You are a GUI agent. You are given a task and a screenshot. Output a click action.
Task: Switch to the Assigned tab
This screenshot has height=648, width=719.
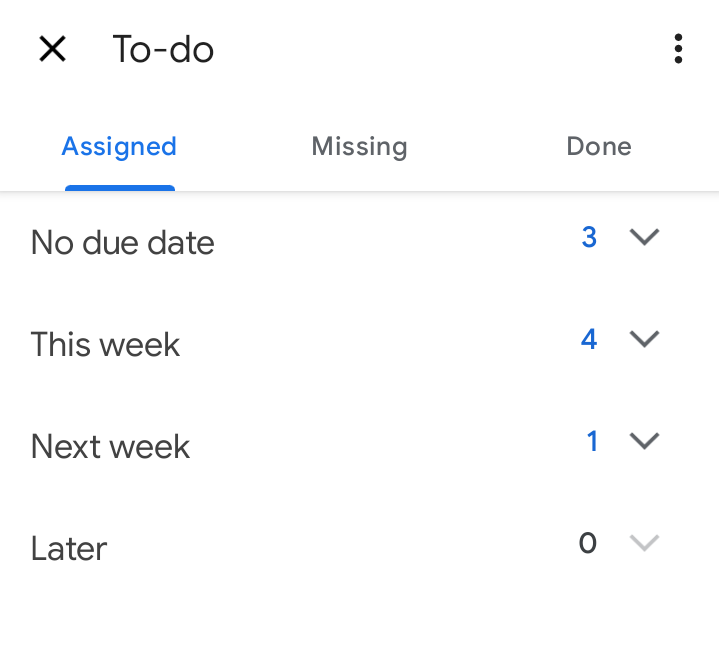119,147
